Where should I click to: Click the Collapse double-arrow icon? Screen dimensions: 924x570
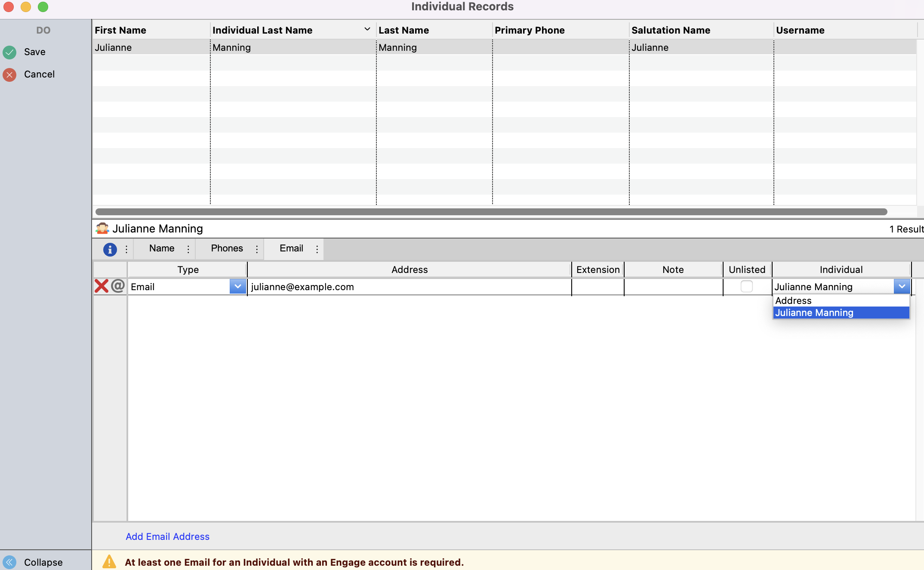(9, 562)
